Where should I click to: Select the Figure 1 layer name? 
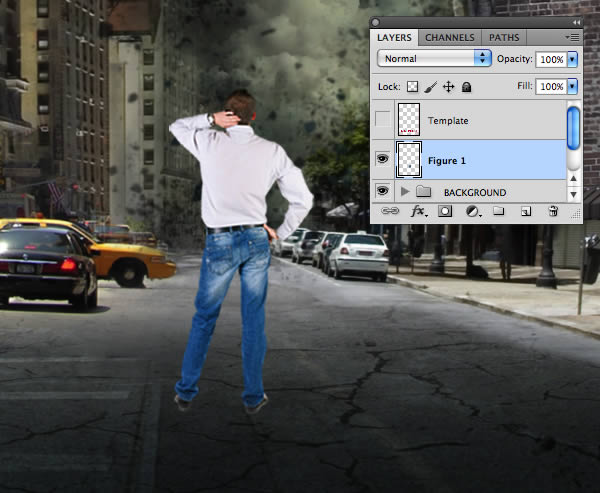tap(447, 161)
